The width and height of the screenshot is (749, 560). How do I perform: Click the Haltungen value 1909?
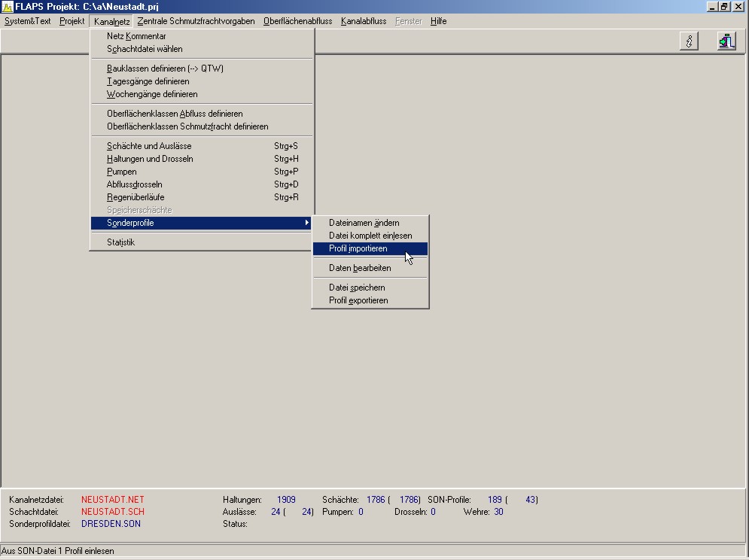tap(286, 500)
